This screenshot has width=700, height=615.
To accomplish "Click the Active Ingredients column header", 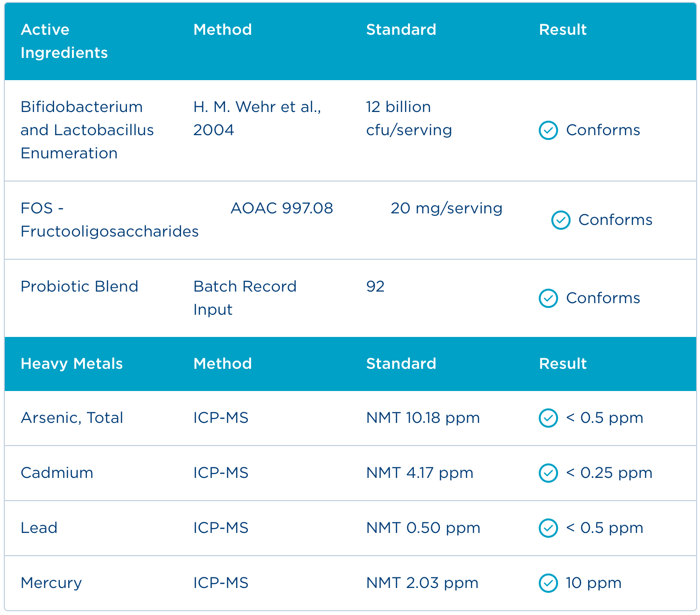I will click(x=64, y=41).
